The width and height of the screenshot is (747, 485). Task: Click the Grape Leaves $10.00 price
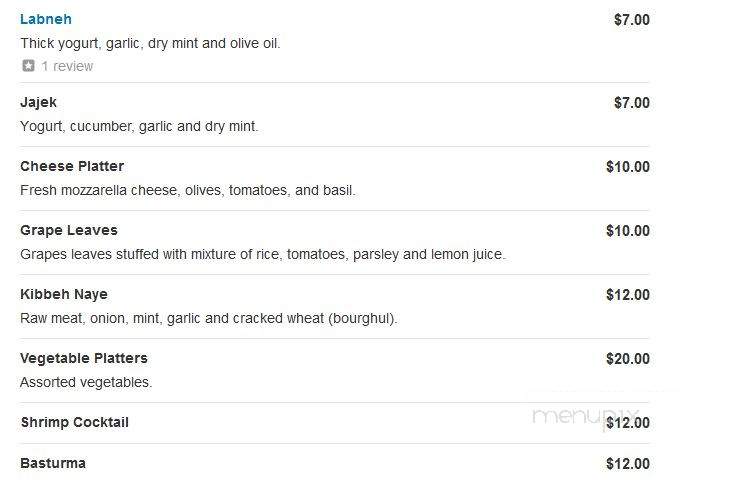tap(628, 231)
